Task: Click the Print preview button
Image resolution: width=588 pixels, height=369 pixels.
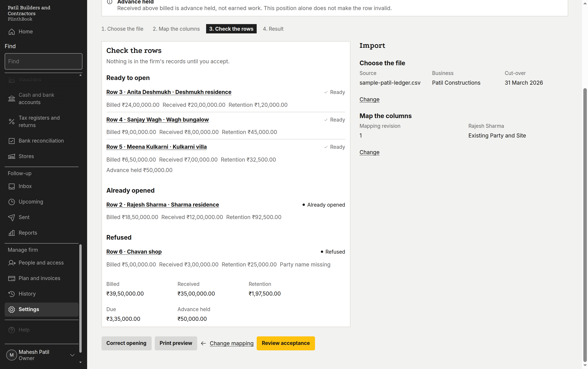Action: click(176, 343)
